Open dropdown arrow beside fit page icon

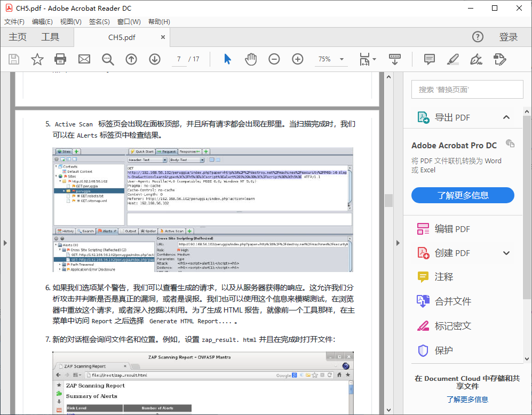pos(374,59)
